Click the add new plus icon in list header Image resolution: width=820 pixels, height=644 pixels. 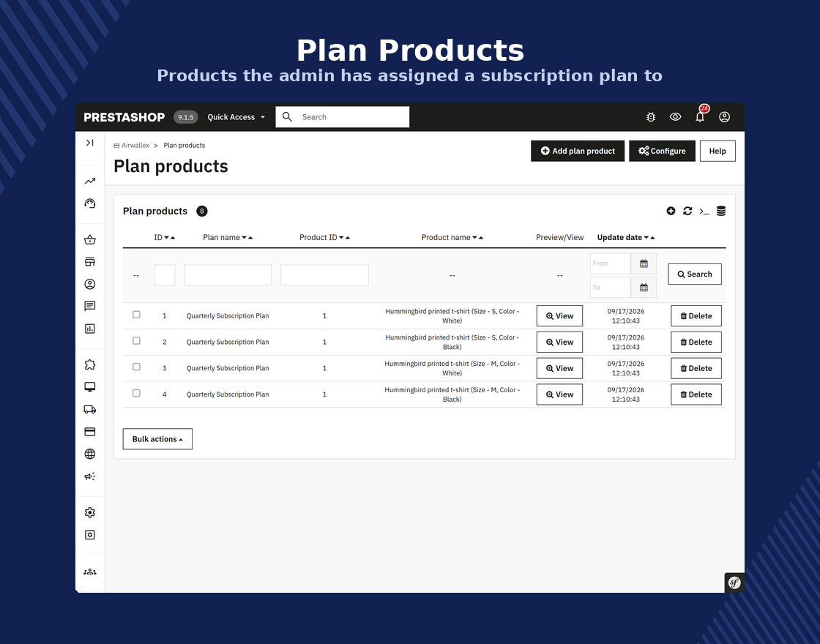671,211
